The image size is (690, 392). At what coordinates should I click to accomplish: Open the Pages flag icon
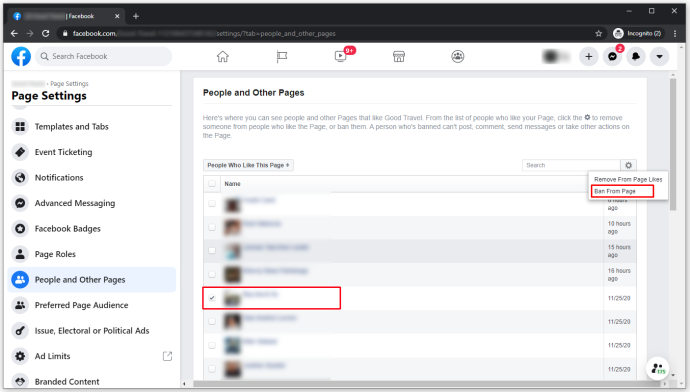pyautogui.click(x=282, y=56)
